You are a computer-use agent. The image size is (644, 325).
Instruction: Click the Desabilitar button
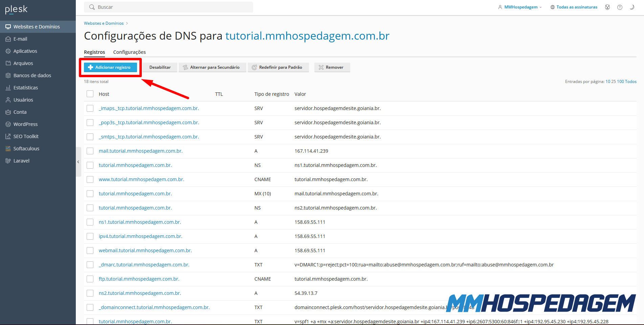pyautogui.click(x=160, y=67)
